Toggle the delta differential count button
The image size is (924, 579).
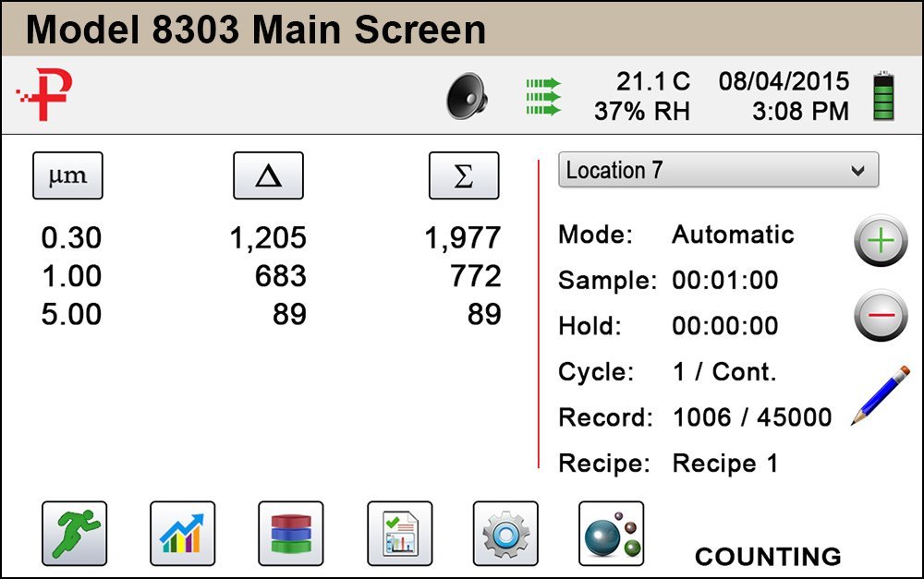point(268,175)
